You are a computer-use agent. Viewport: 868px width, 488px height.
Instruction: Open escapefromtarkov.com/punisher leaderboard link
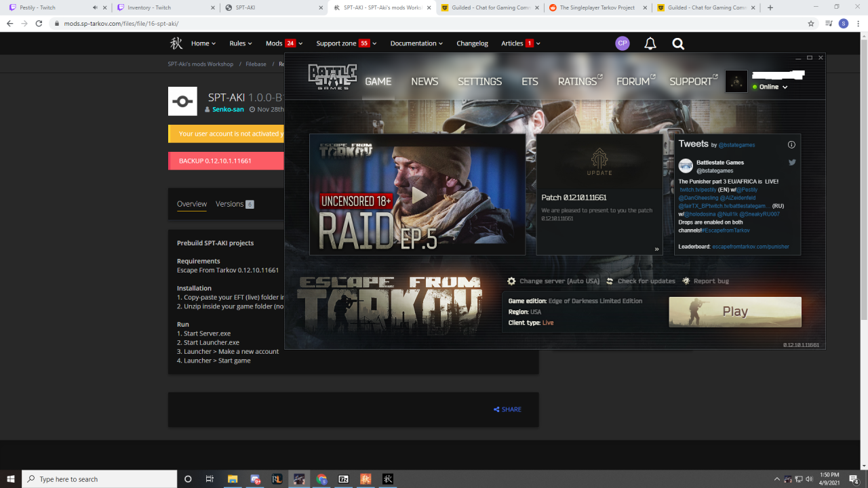pos(751,247)
